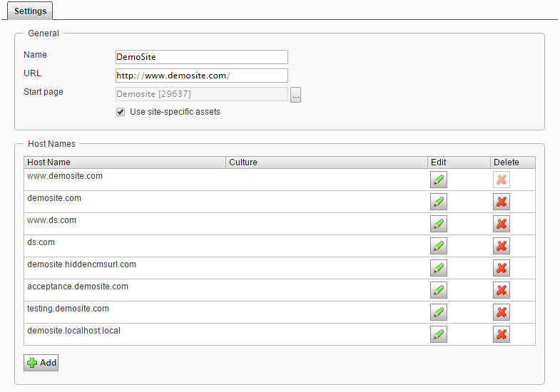
Task: Add a new host name
Action: pos(41,363)
